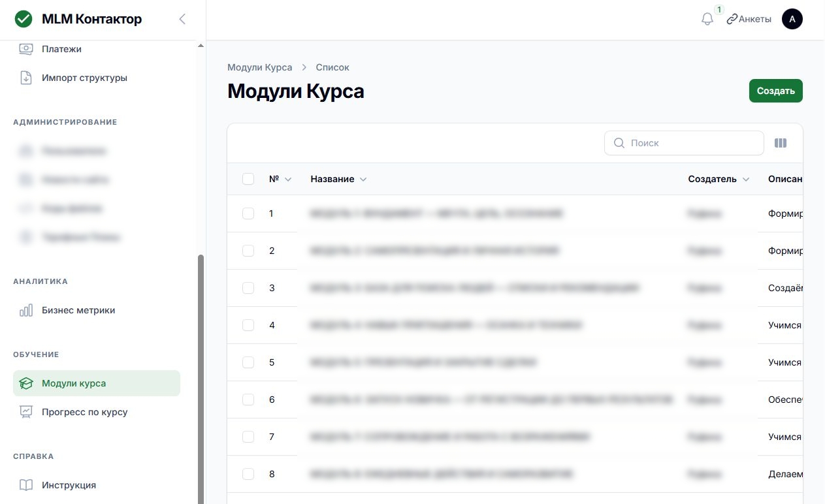The image size is (825, 504).
Task: Click description starting Делаем in row 8
Action: [x=785, y=474]
